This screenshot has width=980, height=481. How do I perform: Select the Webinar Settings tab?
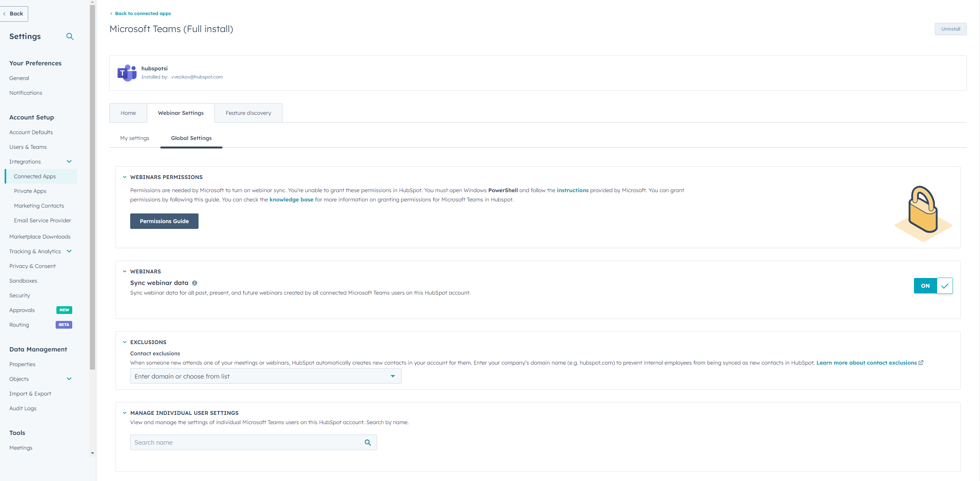[x=181, y=113]
